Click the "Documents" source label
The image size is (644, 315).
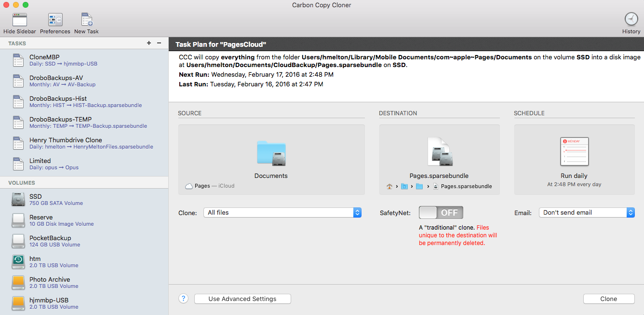click(271, 176)
